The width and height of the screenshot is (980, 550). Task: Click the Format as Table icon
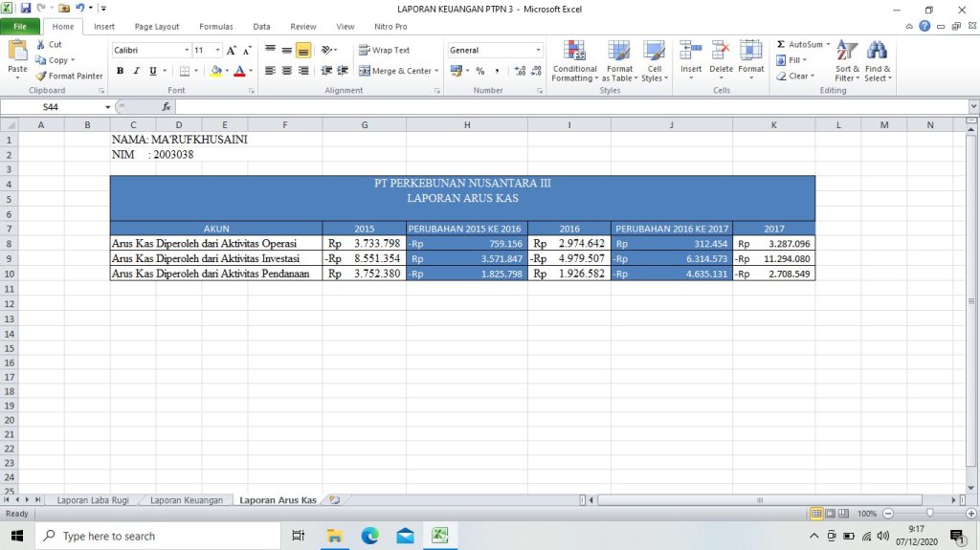pyautogui.click(x=619, y=61)
